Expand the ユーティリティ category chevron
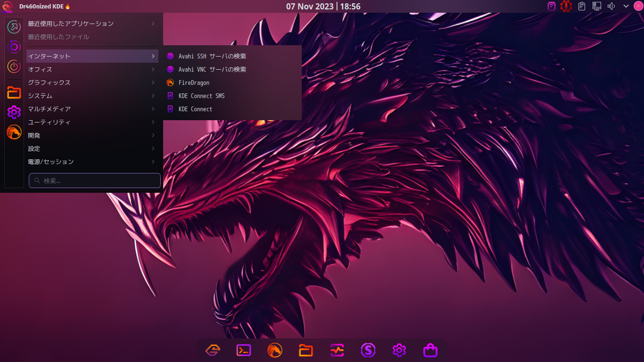644x362 pixels. click(x=153, y=122)
